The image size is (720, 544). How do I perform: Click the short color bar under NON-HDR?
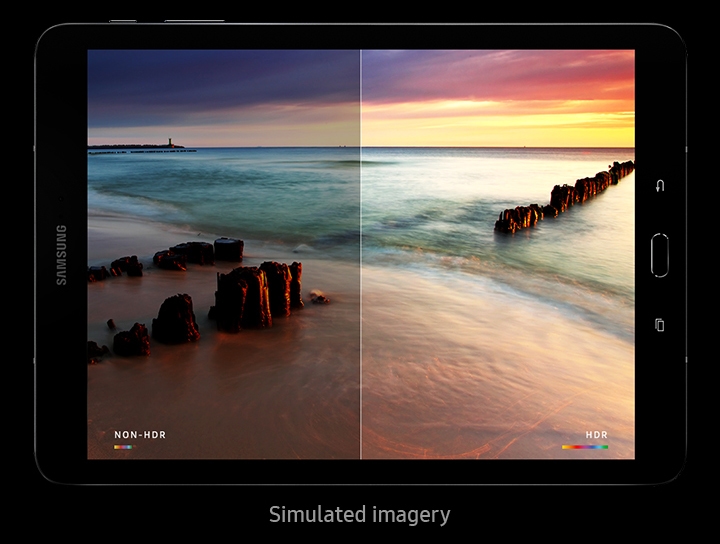123,447
